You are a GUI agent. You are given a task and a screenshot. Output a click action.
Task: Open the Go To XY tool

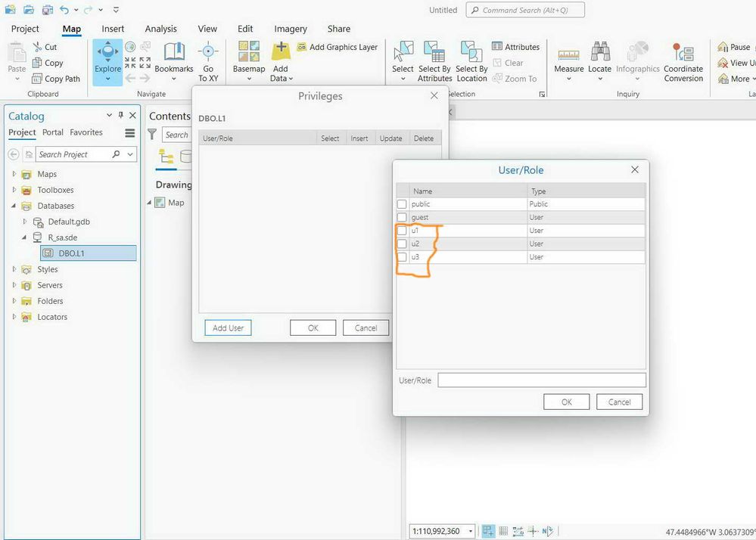pyautogui.click(x=208, y=61)
